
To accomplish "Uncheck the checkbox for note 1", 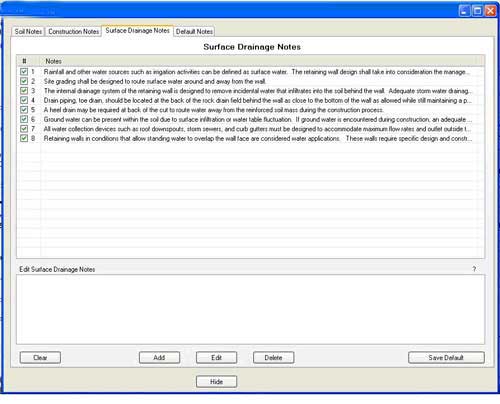I will 24,72.
